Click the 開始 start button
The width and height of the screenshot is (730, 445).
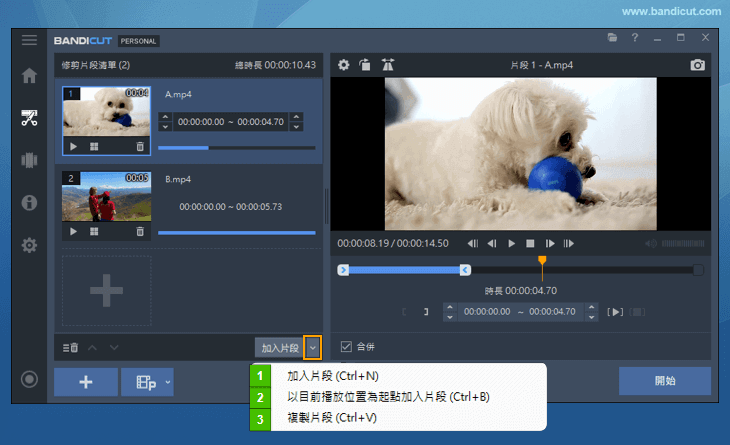(x=665, y=381)
